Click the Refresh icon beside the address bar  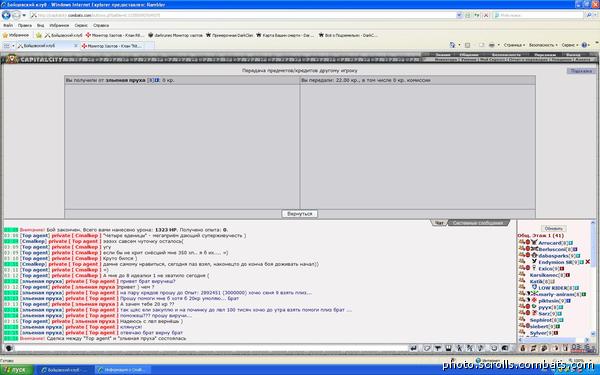point(476,15)
